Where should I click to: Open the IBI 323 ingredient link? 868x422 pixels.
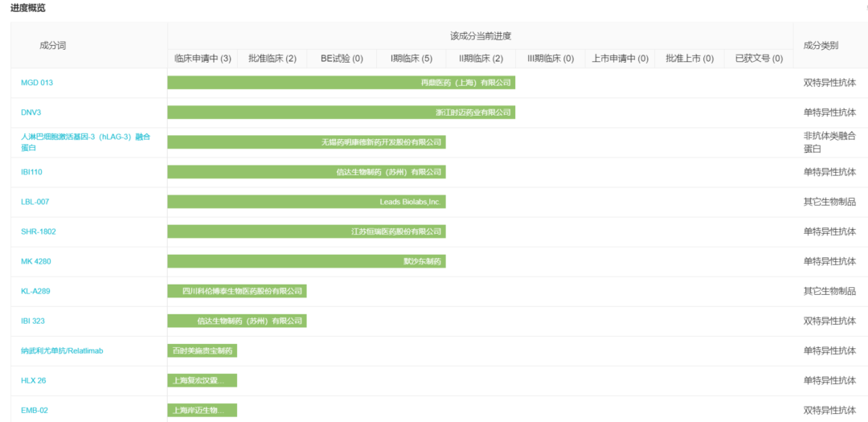pos(33,322)
